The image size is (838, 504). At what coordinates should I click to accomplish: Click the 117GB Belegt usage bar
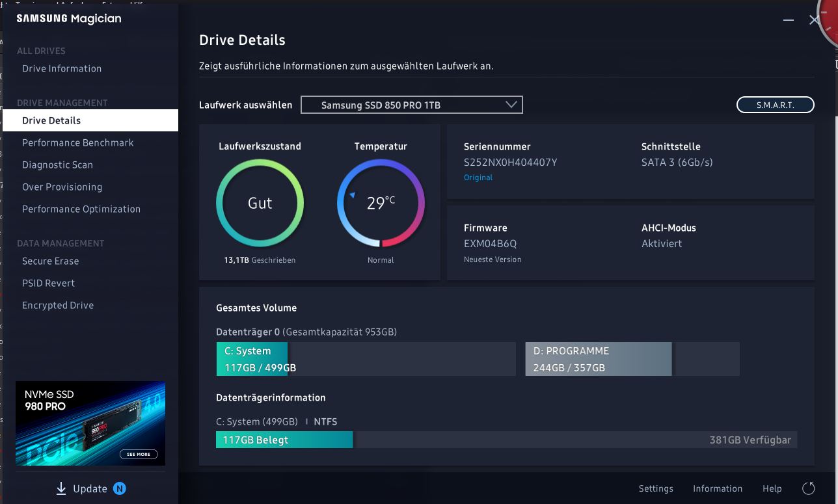tap(284, 440)
